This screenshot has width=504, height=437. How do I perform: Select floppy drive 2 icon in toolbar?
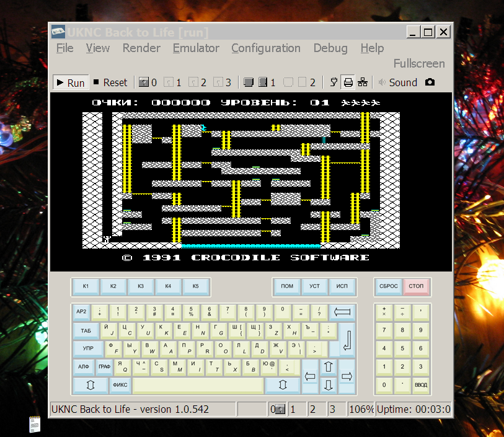tap(193, 82)
